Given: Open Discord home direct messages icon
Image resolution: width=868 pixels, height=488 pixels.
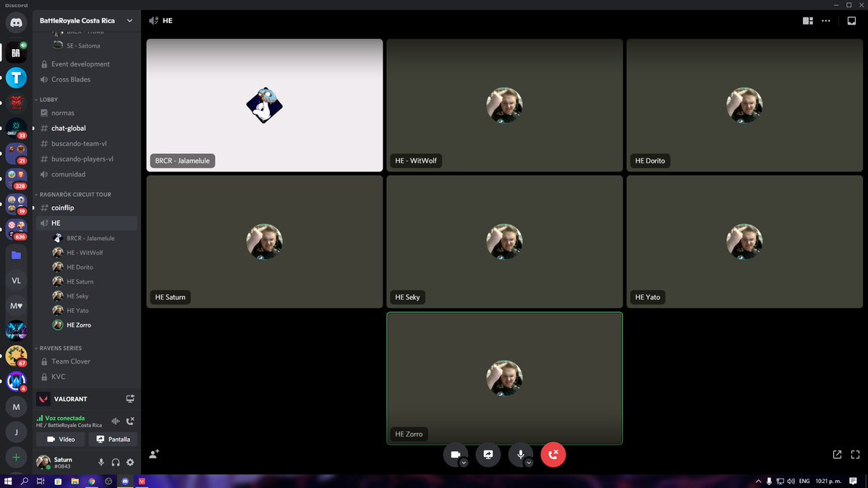Looking at the screenshot, I should pos(16,23).
